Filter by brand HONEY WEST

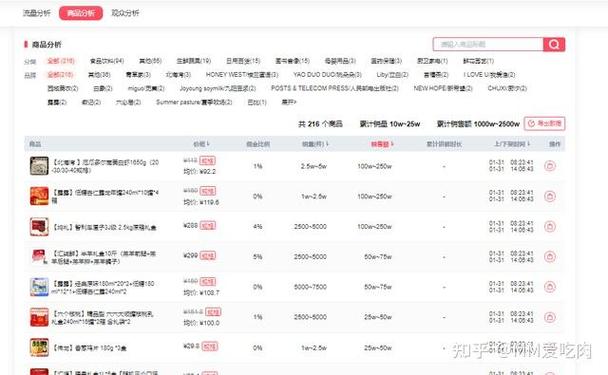tap(242, 74)
